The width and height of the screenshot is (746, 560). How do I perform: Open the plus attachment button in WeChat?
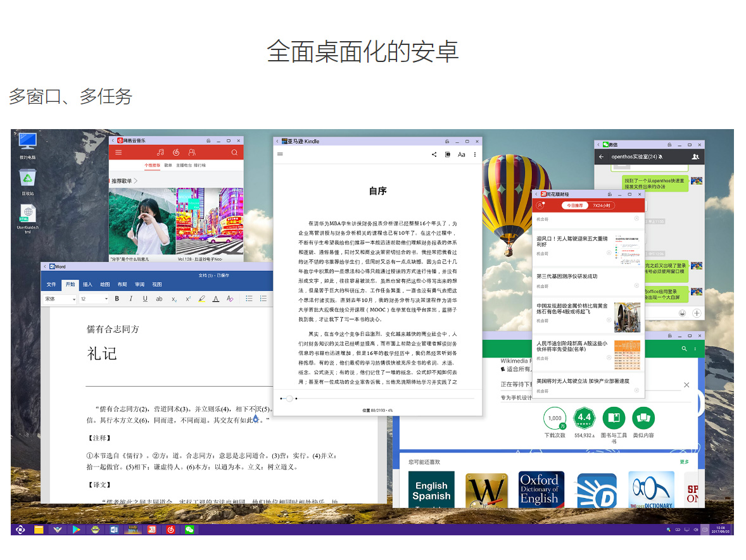click(697, 313)
